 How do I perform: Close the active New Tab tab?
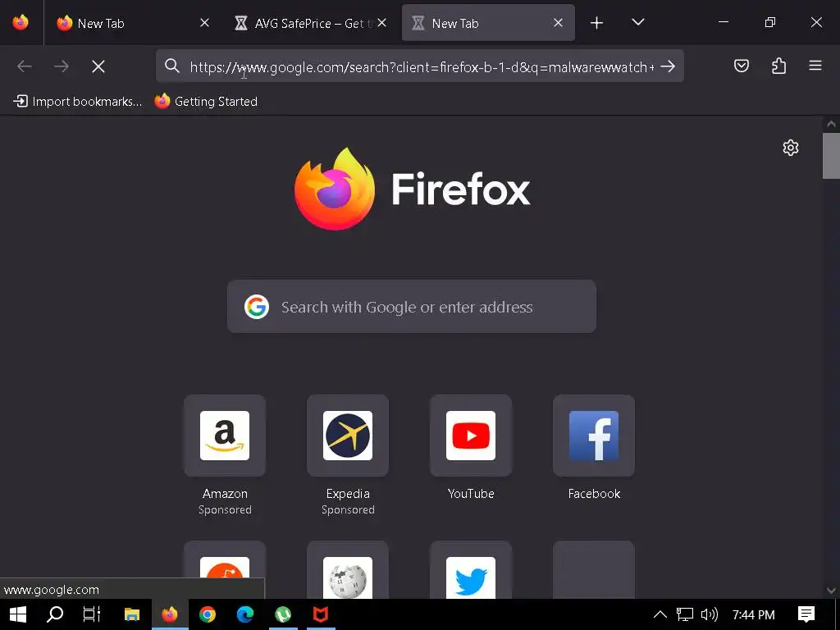(558, 22)
